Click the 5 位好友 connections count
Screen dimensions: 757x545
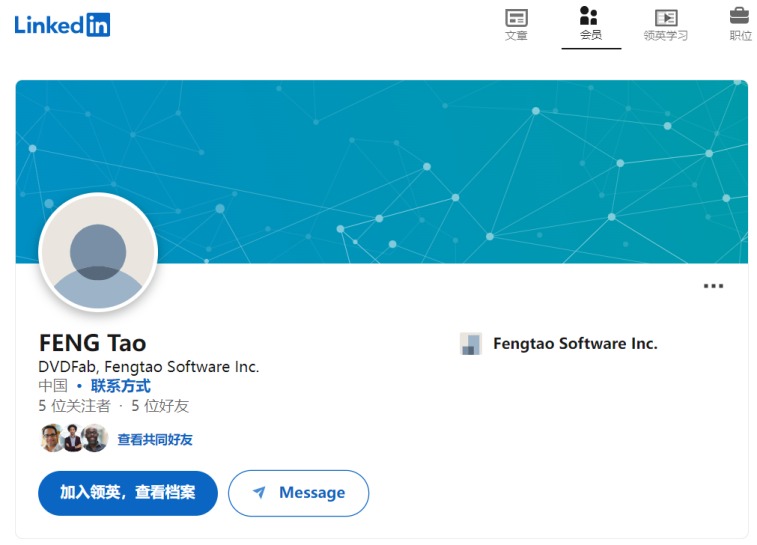click(160, 406)
